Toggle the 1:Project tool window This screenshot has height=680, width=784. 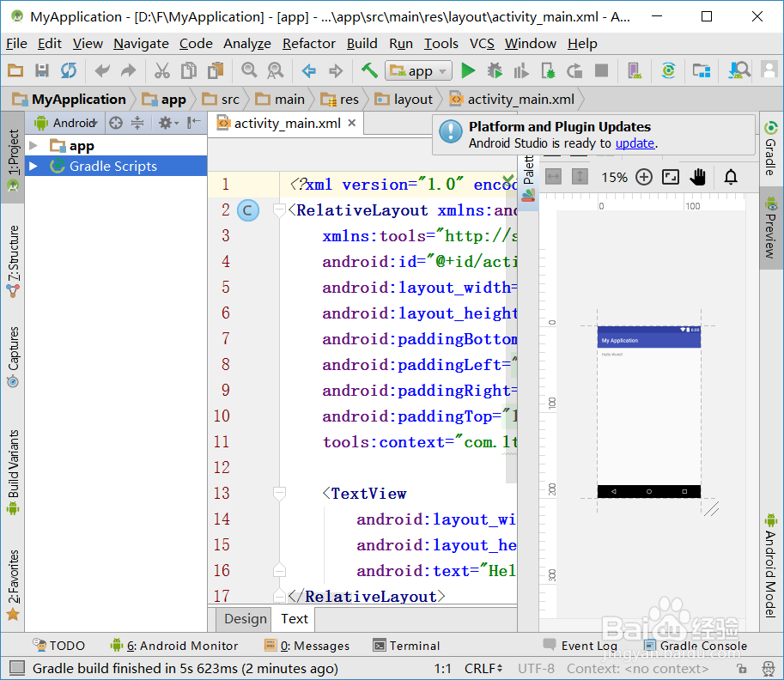point(13,157)
